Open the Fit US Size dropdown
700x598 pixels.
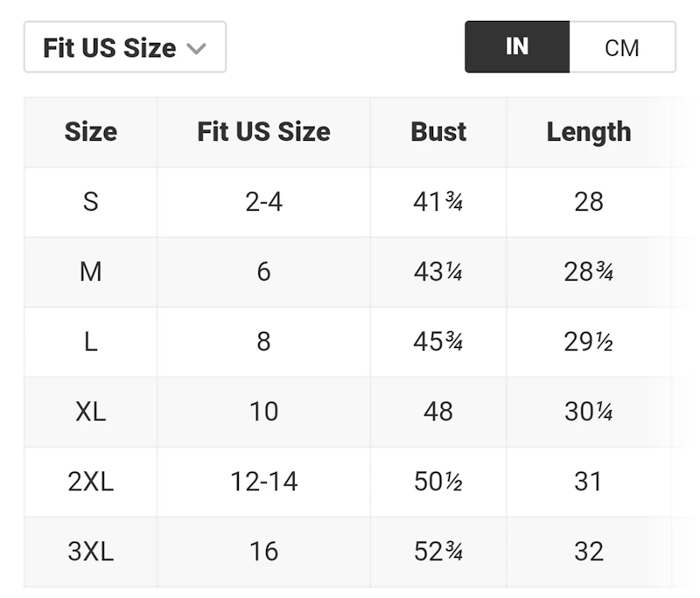tap(125, 47)
